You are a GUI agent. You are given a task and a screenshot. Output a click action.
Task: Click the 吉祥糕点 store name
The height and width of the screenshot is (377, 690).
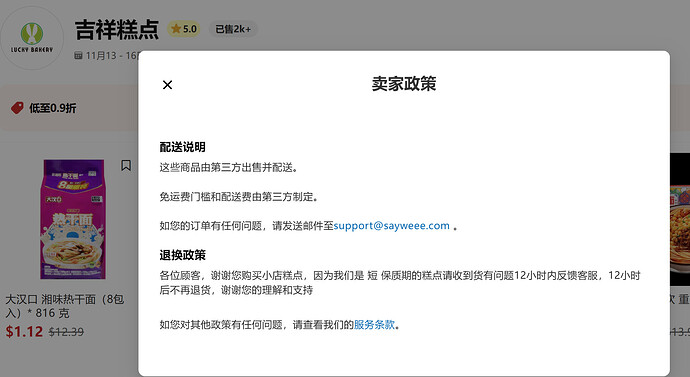pyautogui.click(x=117, y=30)
